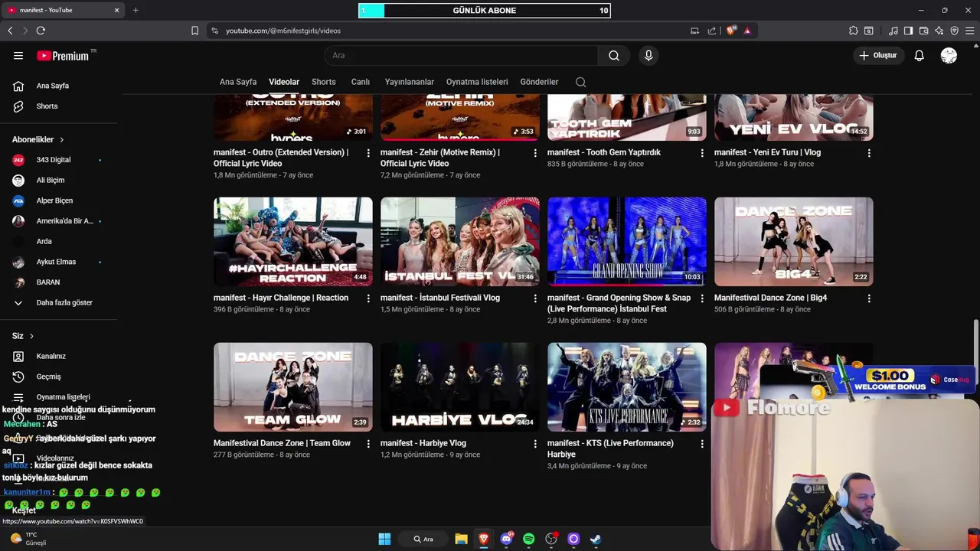
Task: Open the browser main menu
Action: [x=969, y=31]
